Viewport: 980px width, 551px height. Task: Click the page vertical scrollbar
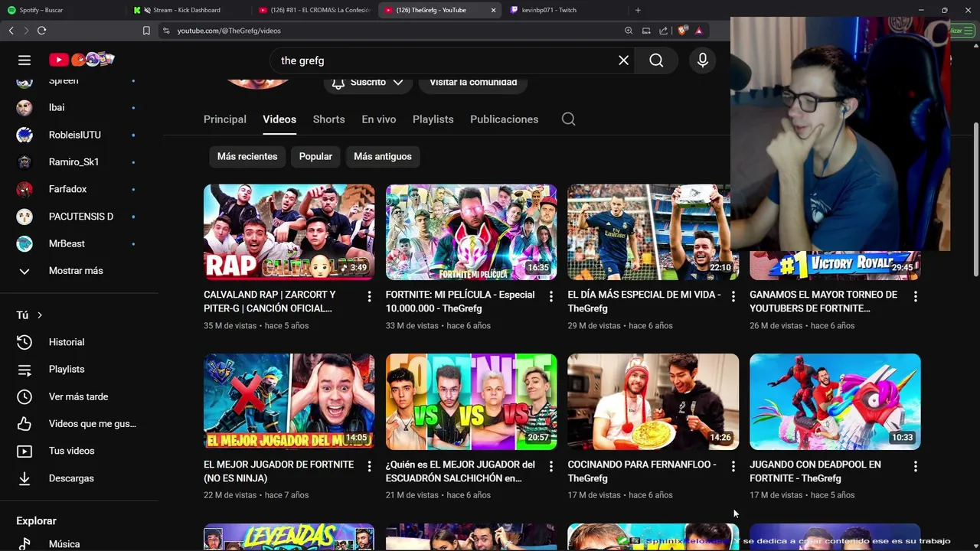975,199
